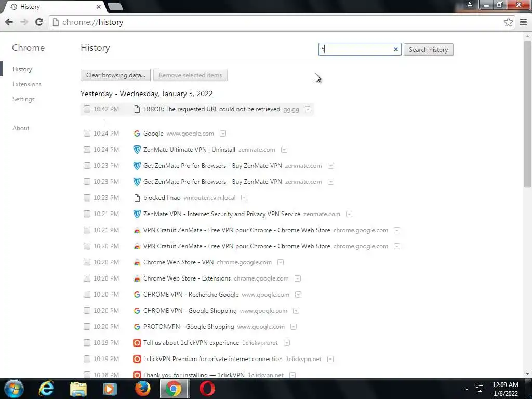The width and height of the screenshot is (532, 399).
Task: Click the 1clickVPN icon on Tell us about entry
Action: click(137, 343)
